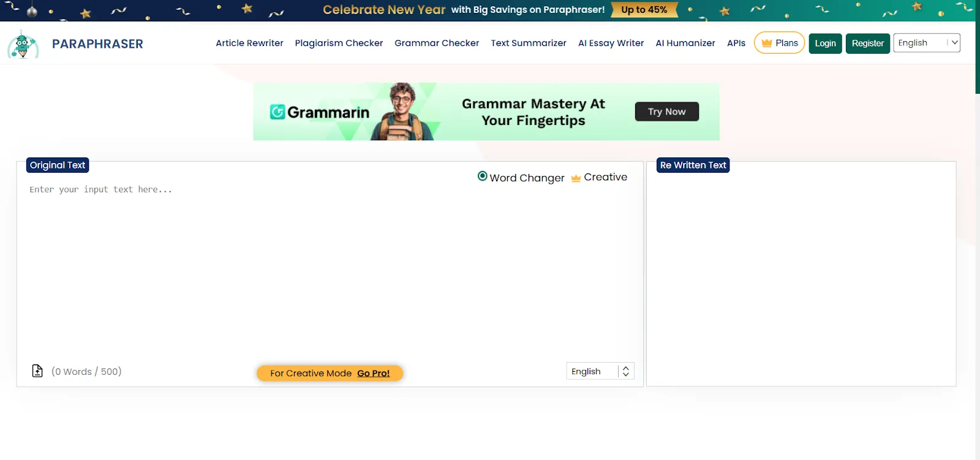Open Plagiarism Checker in the navigation

tap(339, 43)
